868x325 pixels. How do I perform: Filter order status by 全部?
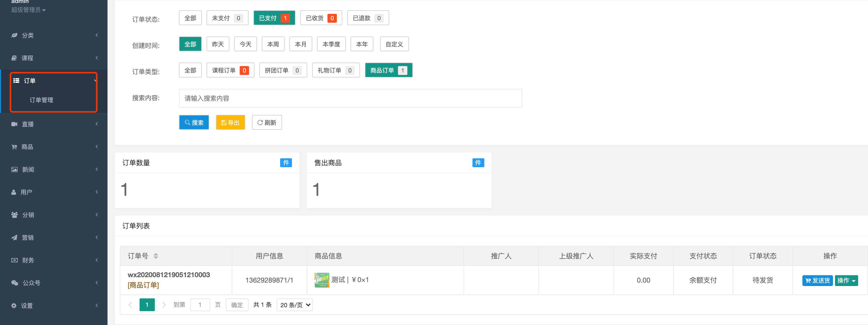coord(190,18)
